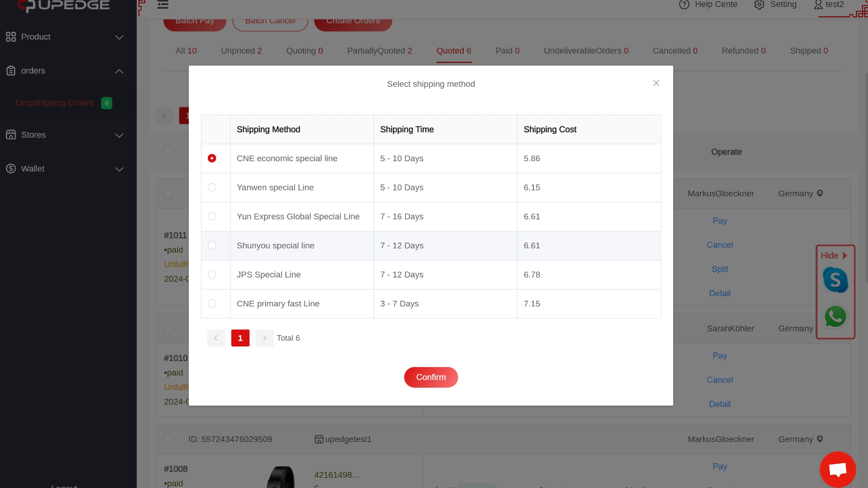Image resolution: width=868 pixels, height=488 pixels.
Task: Hide the contact widget panel
Action: pos(834,255)
